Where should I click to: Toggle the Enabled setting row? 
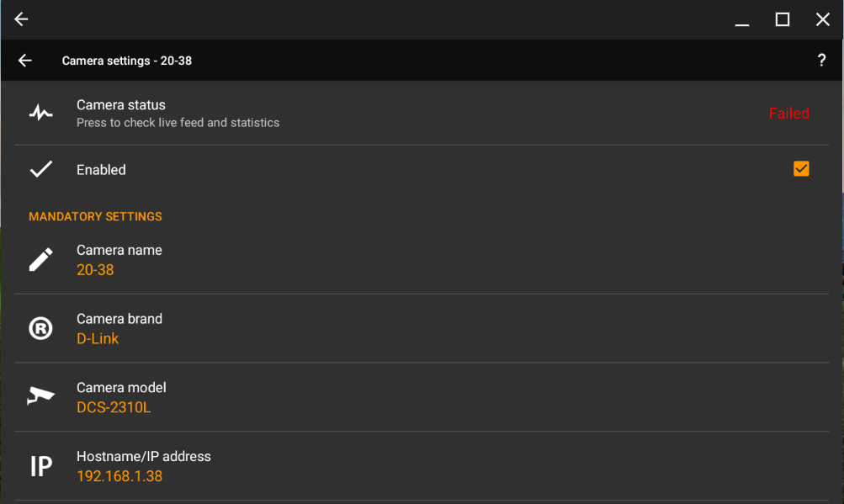(422, 170)
